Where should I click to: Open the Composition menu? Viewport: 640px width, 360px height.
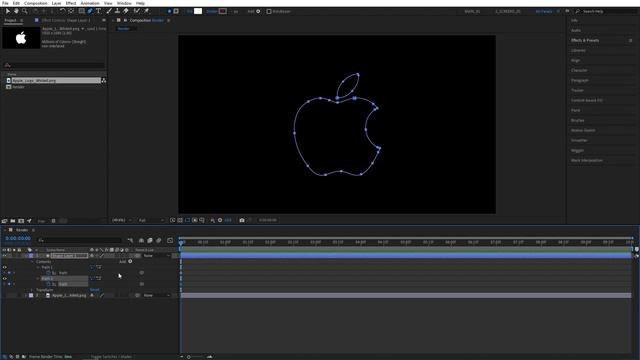click(x=36, y=3)
